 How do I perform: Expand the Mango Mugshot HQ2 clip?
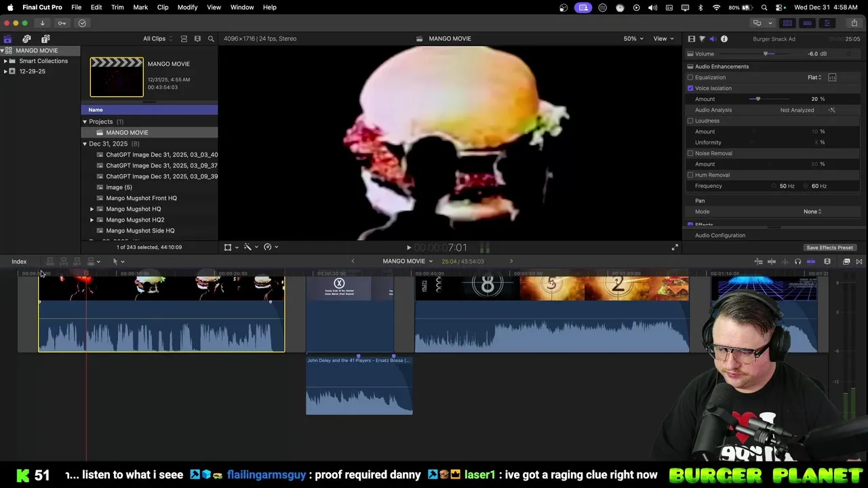92,220
